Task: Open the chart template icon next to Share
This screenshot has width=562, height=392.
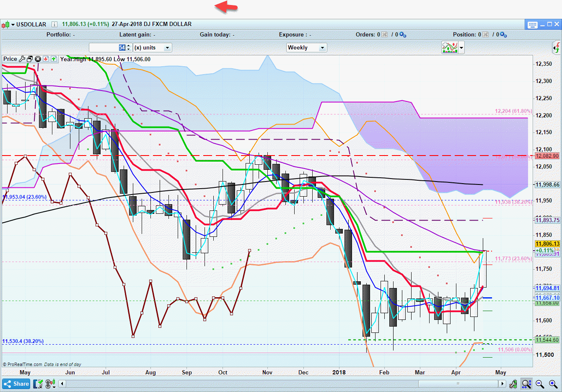Action: [x=38, y=384]
